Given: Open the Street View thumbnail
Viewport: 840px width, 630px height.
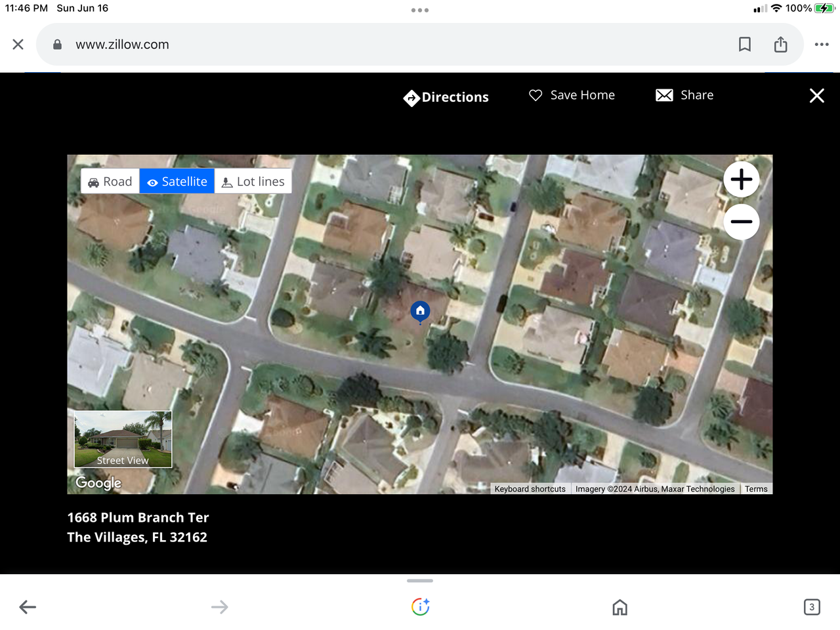Looking at the screenshot, I should [123, 439].
